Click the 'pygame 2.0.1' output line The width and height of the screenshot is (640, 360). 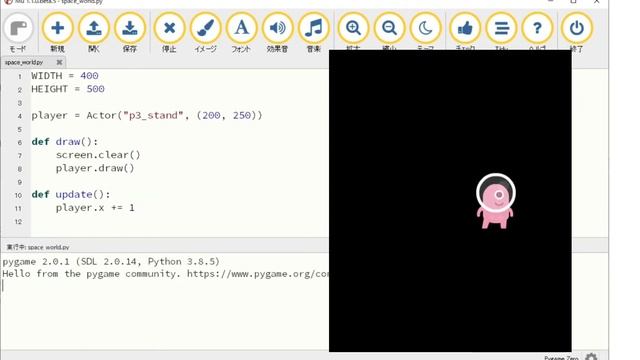click(111, 262)
